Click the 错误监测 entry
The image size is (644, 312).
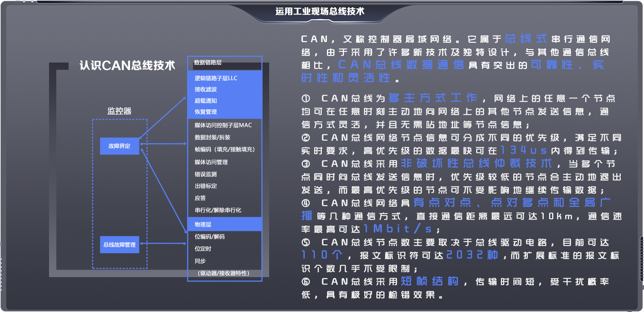click(x=206, y=174)
